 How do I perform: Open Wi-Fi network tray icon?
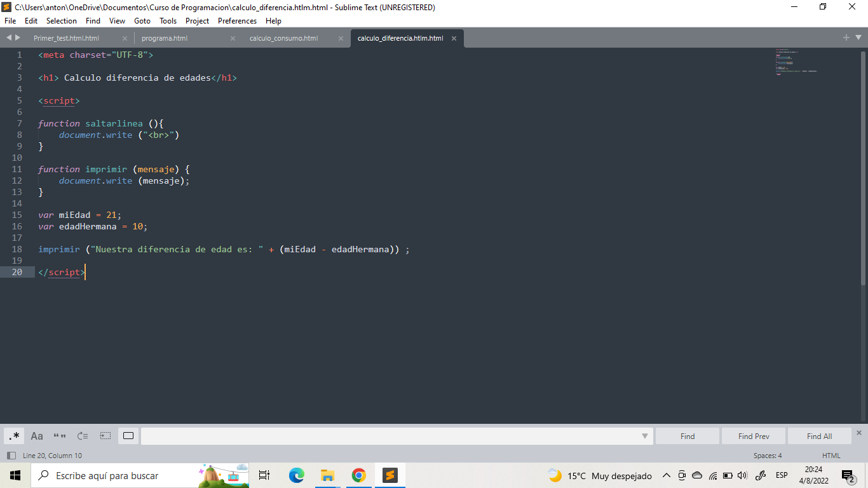coord(713,475)
